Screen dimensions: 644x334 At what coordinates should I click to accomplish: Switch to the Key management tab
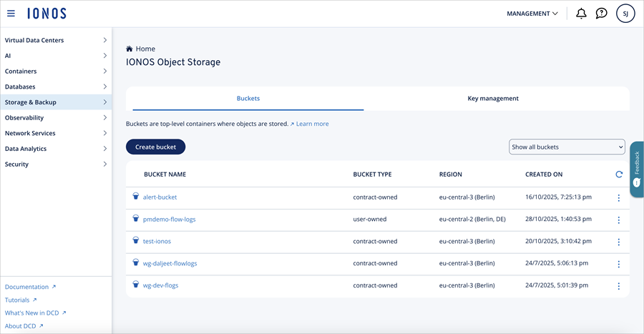point(493,99)
